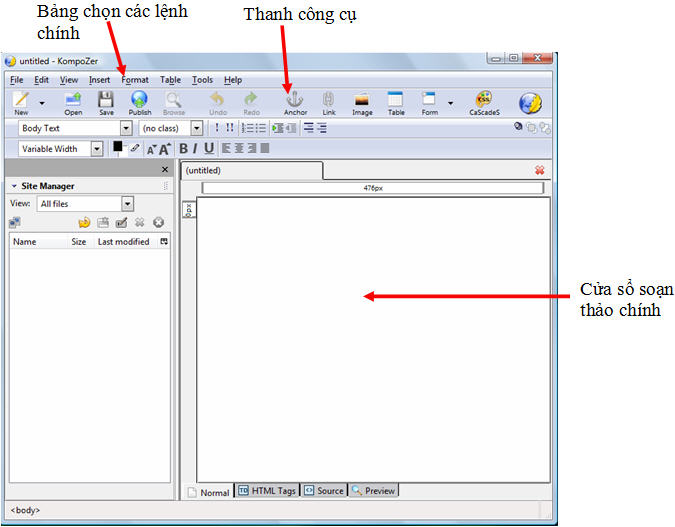Switch to the Source view tab
The image size is (675, 527).
pyautogui.click(x=325, y=490)
